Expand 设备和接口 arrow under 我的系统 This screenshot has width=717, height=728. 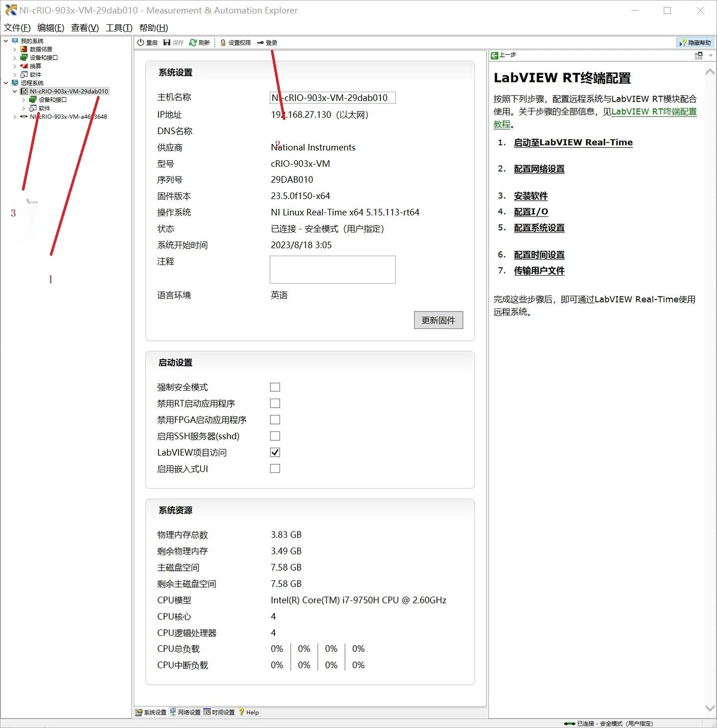pos(14,58)
